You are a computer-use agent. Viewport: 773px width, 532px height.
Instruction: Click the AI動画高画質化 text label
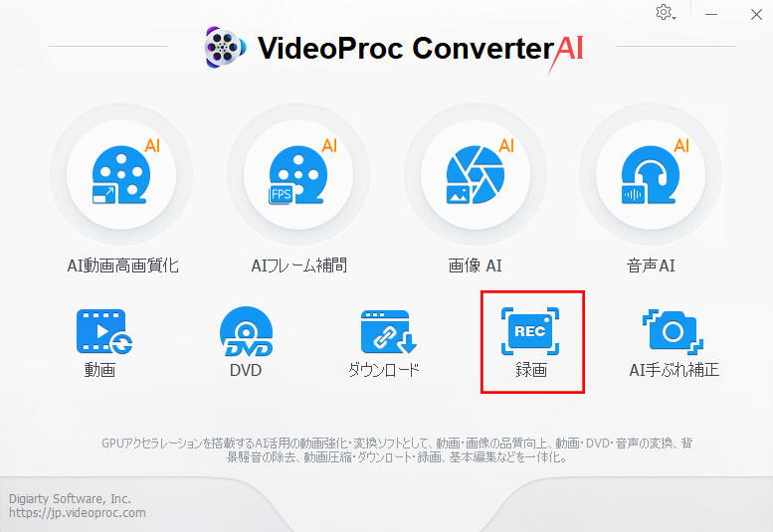122,266
